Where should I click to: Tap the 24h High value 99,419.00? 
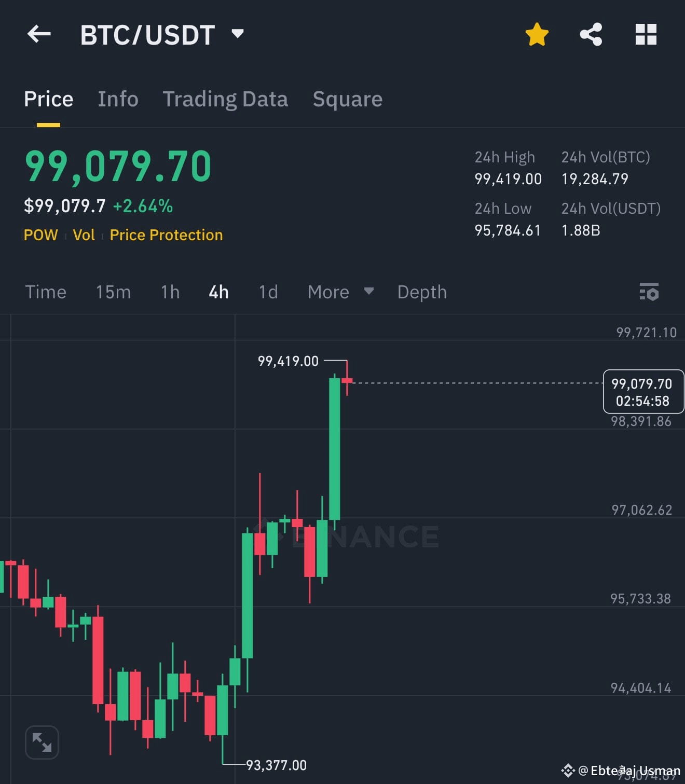pyautogui.click(x=508, y=178)
